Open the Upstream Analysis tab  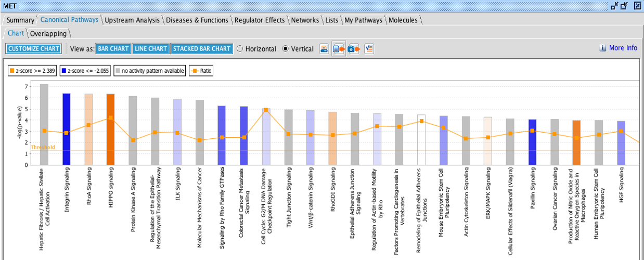(x=132, y=20)
